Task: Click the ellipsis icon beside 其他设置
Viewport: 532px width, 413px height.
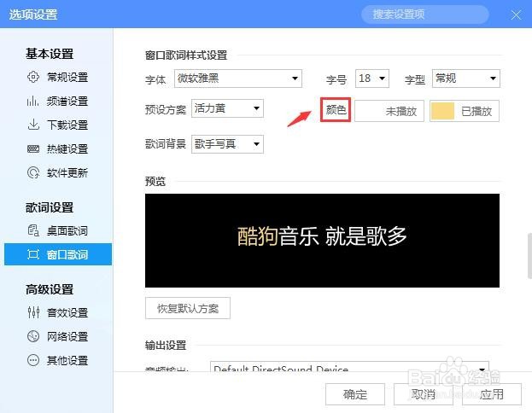Action: click(x=33, y=360)
